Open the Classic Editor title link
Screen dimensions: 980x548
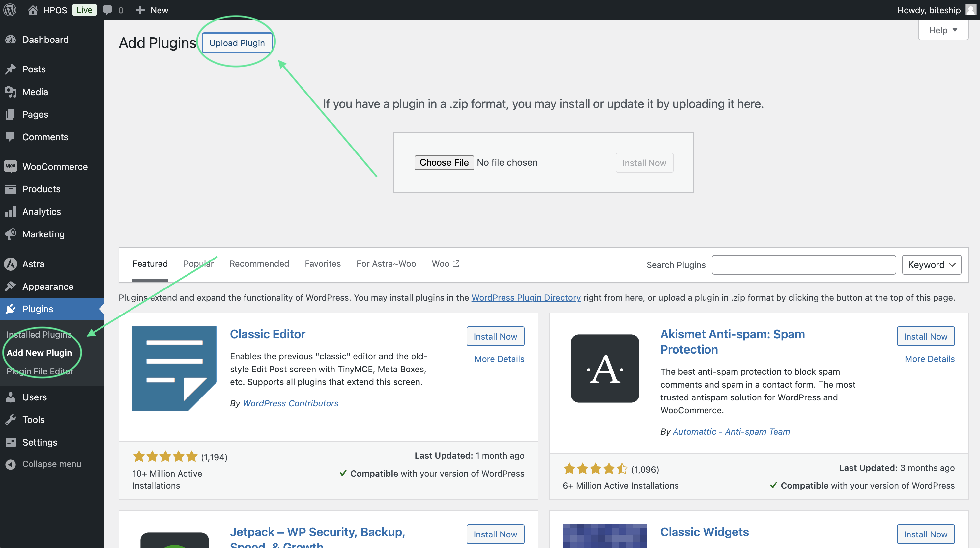click(x=268, y=334)
